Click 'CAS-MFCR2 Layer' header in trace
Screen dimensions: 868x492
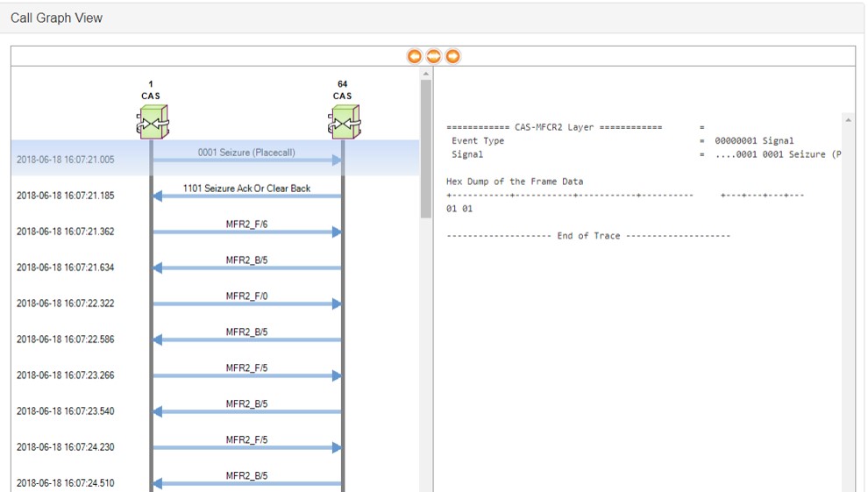(554, 127)
